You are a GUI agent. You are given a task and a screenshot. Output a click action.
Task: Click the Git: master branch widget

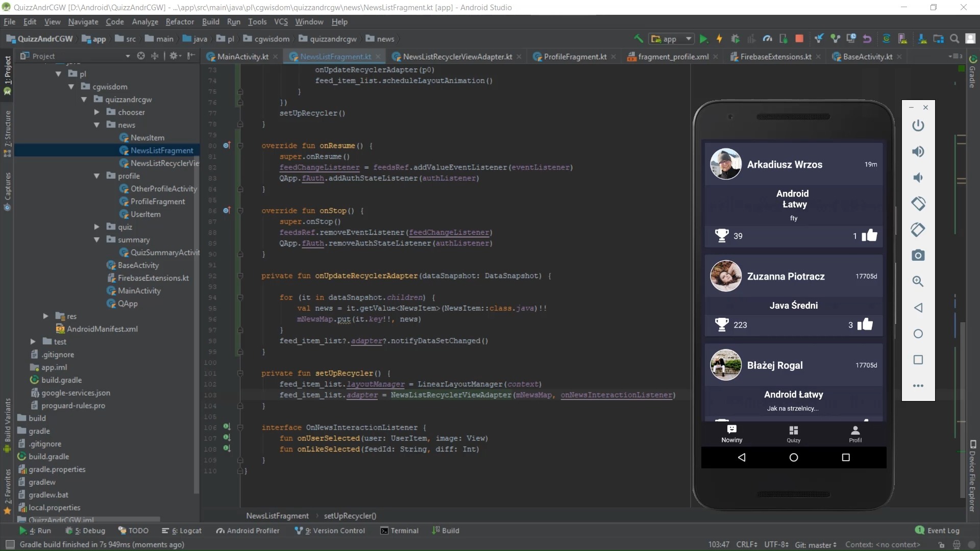pyautogui.click(x=815, y=545)
